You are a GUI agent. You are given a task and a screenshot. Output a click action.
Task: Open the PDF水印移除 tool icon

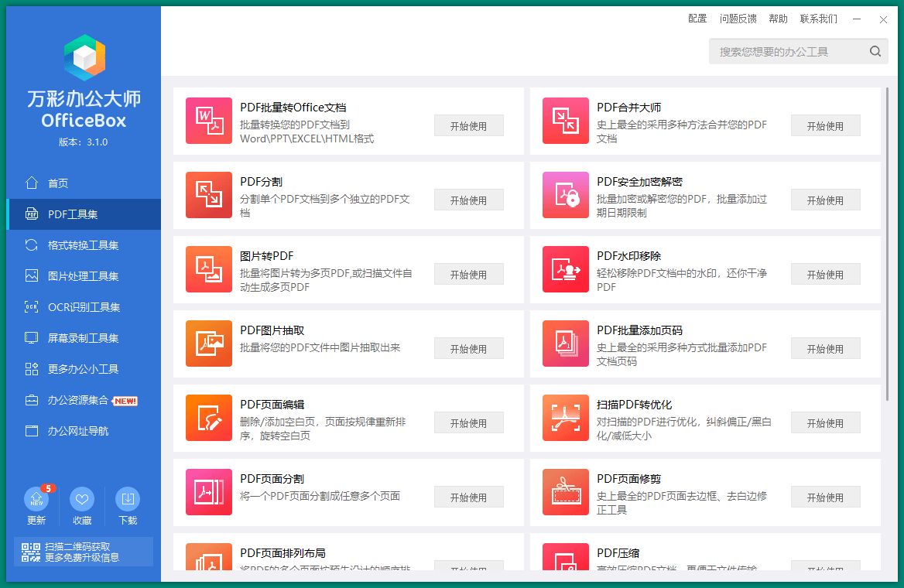tap(566, 269)
